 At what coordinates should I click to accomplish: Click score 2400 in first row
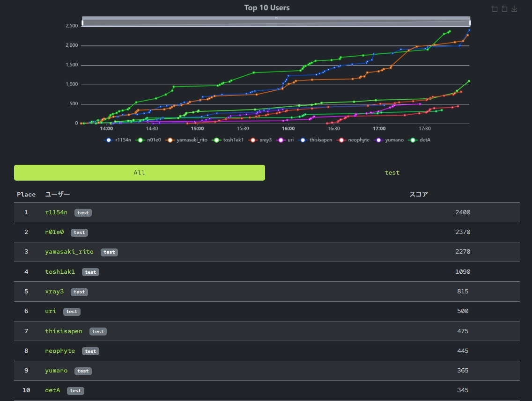(463, 212)
